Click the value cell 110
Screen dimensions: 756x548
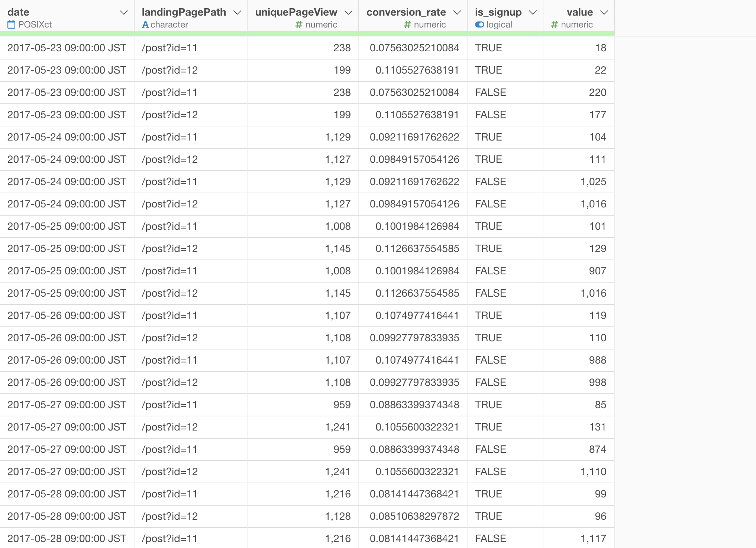point(579,338)
